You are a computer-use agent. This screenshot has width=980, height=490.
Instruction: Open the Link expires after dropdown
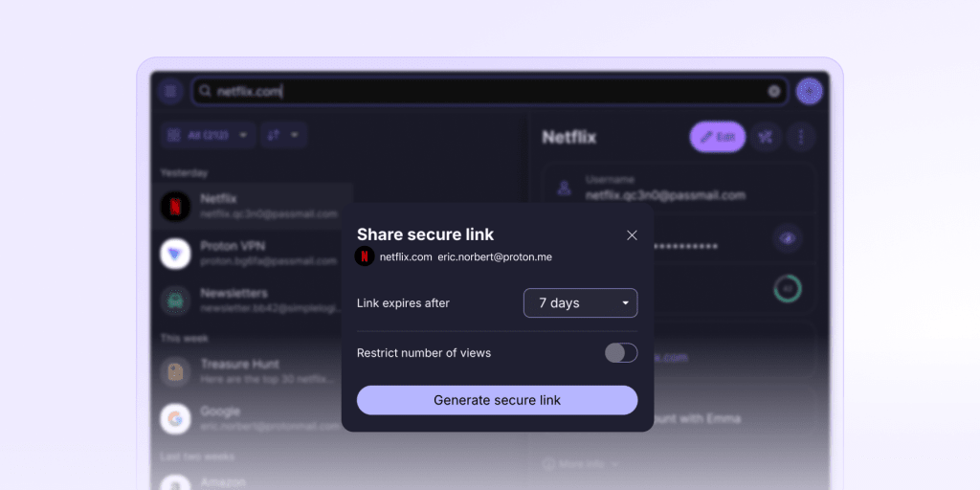(x=580, y=303)
